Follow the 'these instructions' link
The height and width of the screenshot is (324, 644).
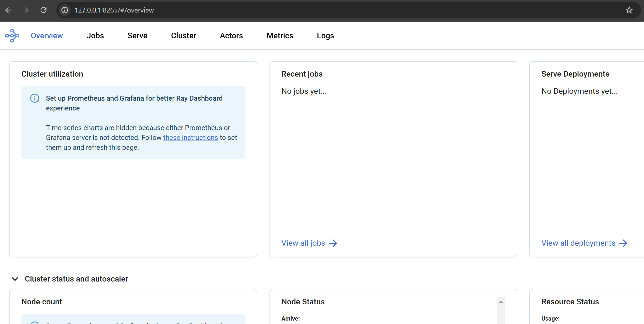191,137
